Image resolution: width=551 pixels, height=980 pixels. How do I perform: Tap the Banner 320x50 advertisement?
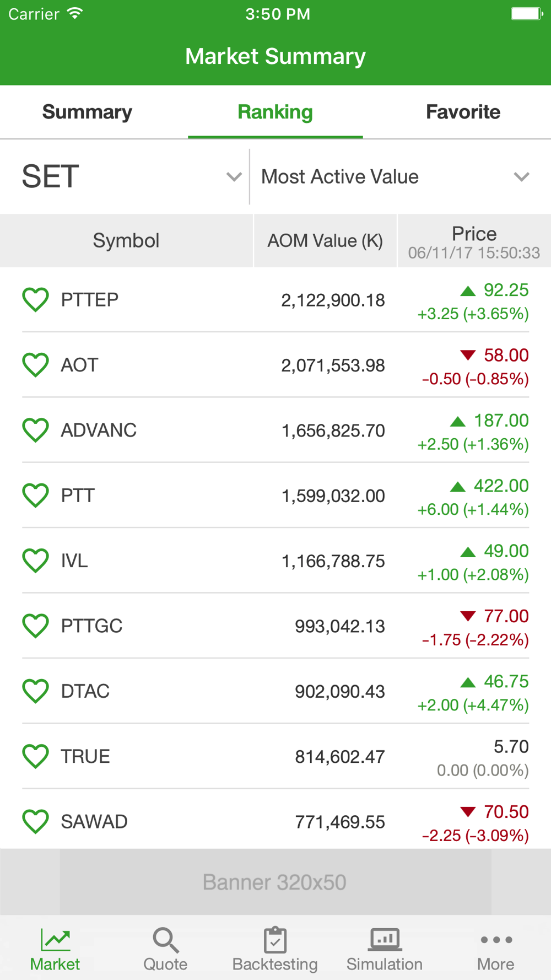click(275, 882)
